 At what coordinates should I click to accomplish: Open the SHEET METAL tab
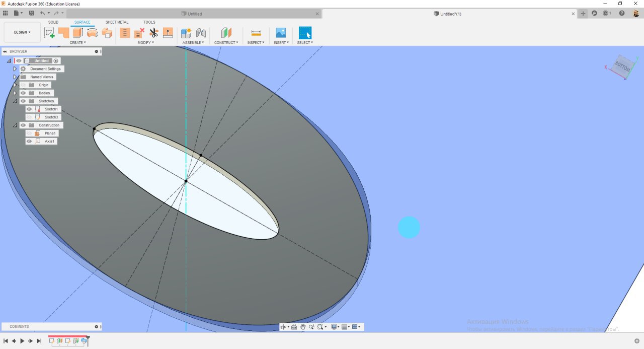coord(117,22)
